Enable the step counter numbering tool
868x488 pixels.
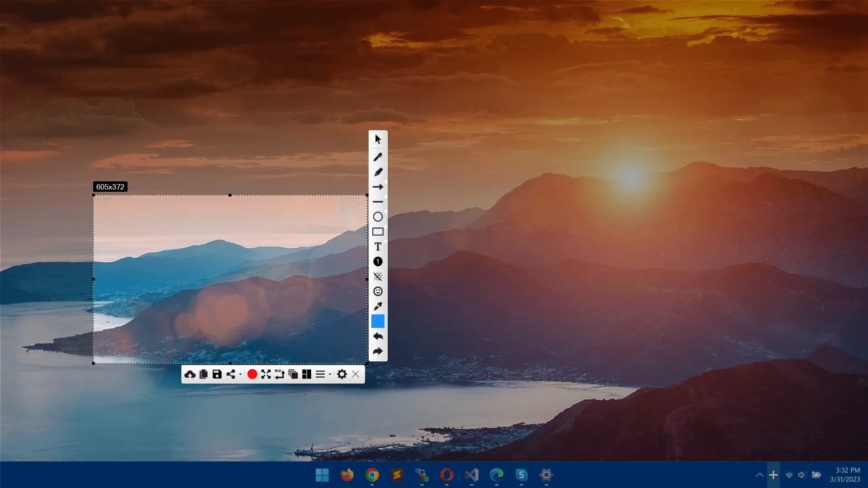[x=378, y=261]
